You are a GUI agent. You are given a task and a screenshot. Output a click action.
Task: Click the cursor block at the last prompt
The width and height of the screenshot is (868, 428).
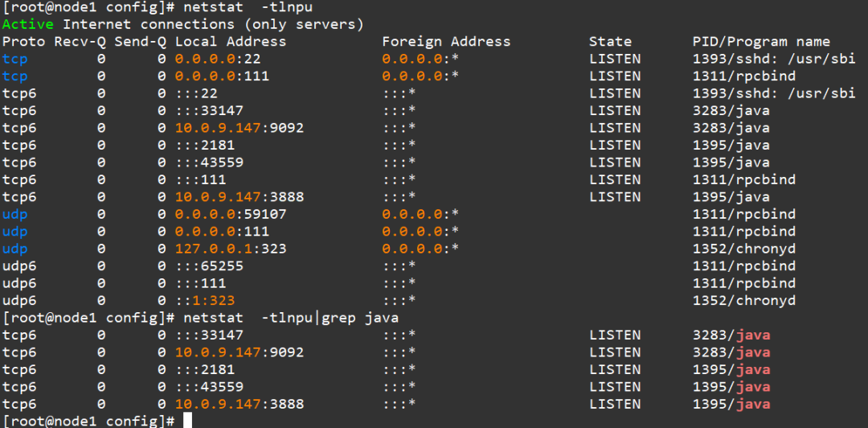[x=187, y=421]
